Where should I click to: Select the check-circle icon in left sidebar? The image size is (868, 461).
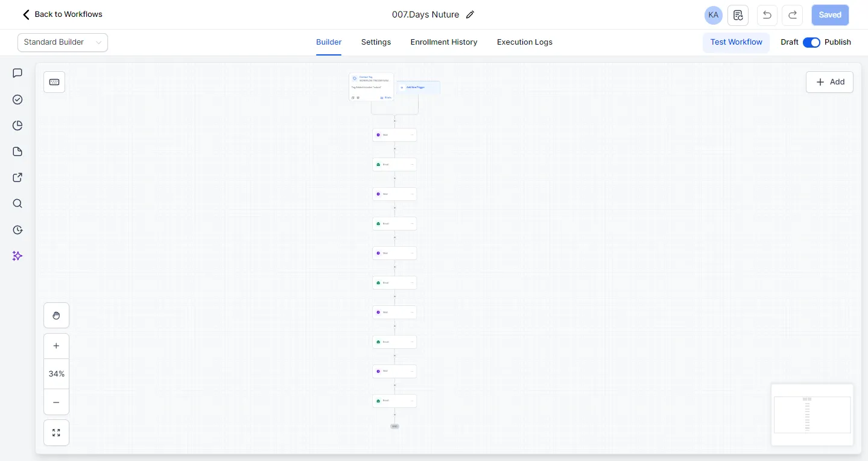pos(17,100)
